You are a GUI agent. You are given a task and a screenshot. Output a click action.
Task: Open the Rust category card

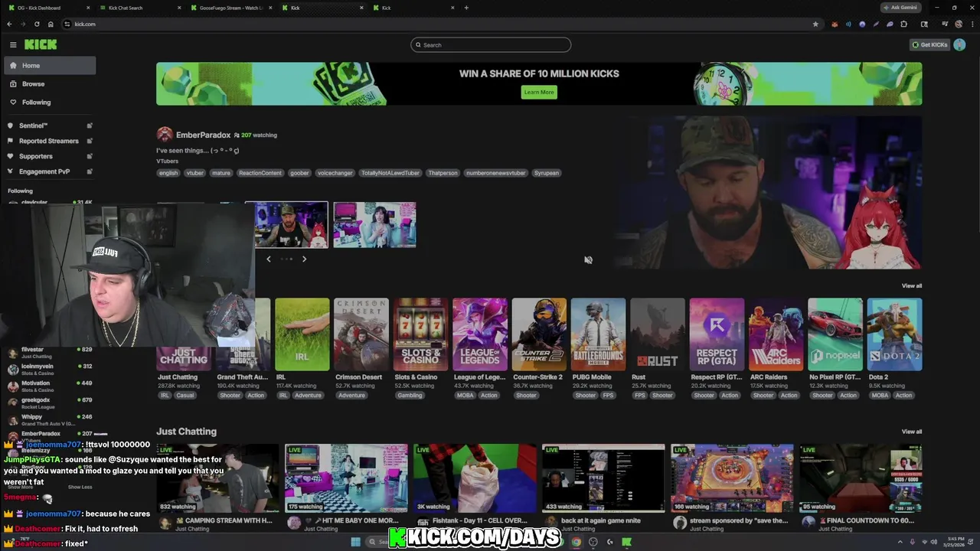tap(658, 334)
